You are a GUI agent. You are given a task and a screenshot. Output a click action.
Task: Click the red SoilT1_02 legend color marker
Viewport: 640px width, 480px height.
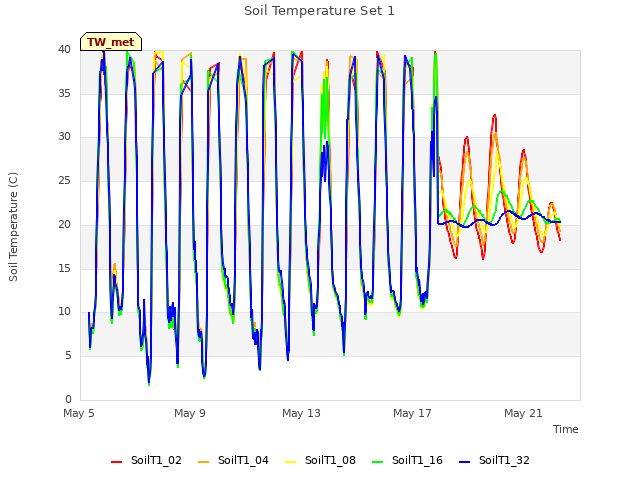coord(116,462)
